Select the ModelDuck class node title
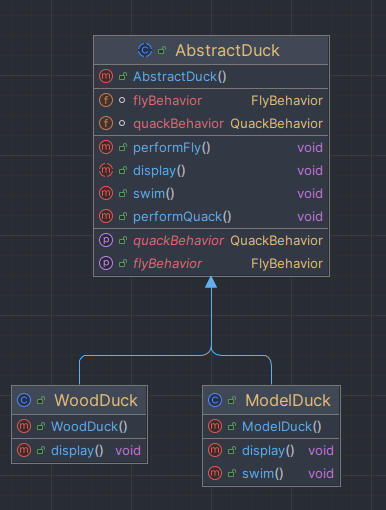 [x=288, y=400]
